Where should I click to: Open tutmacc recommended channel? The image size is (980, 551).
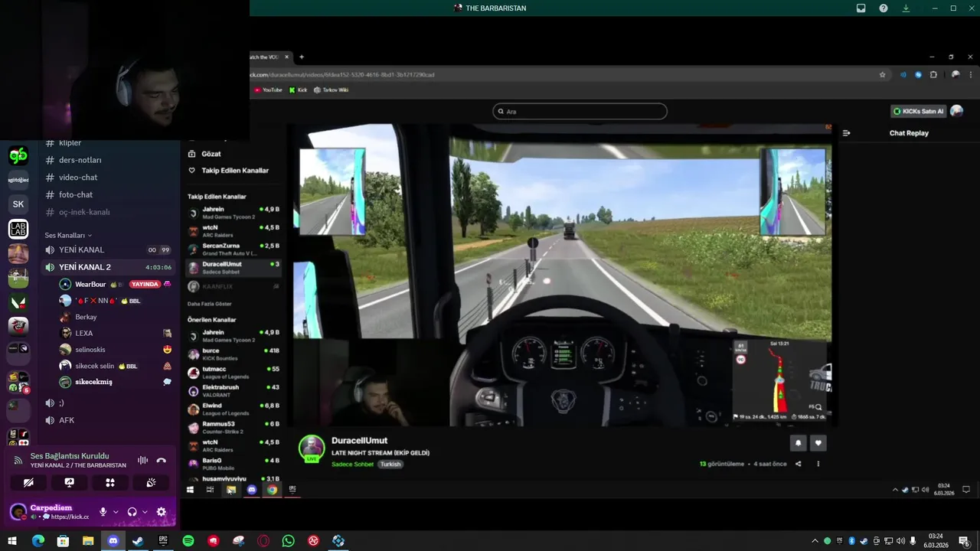234,372
